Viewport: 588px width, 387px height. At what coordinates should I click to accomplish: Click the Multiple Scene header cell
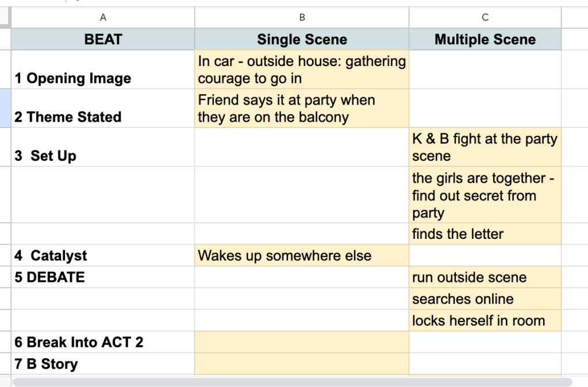coord(485,39)
